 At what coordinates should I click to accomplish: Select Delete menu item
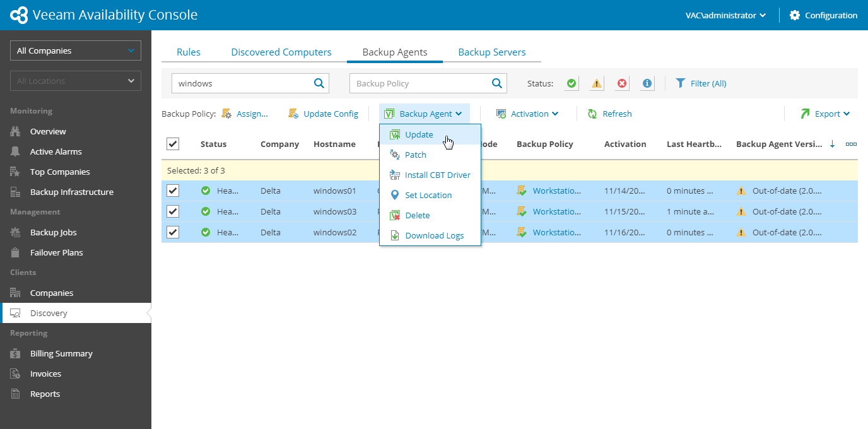pyautogui.click(x=430, y=215)
